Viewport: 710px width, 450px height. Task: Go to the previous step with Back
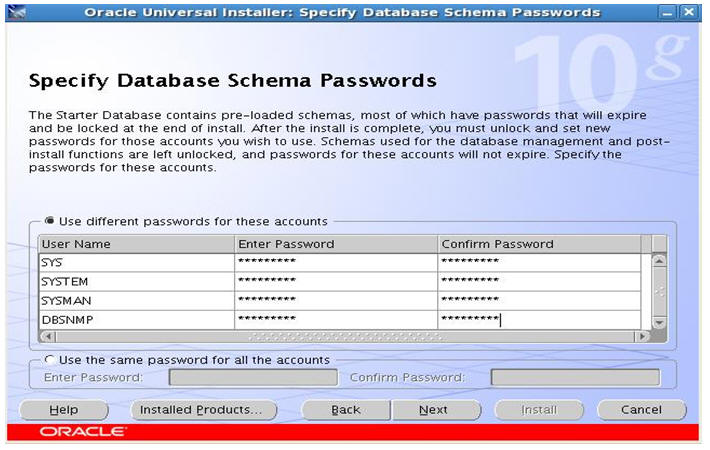tap(345, 410)
